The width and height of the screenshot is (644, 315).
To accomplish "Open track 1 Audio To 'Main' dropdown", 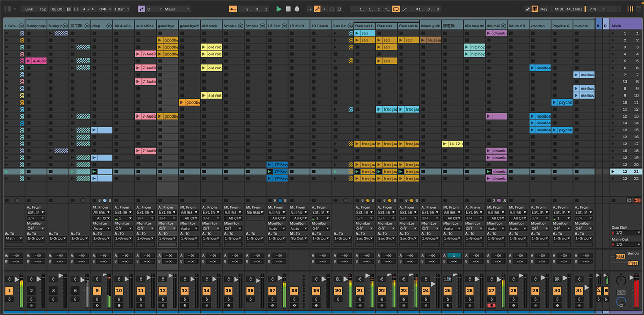I will click(x=14, y=238).
